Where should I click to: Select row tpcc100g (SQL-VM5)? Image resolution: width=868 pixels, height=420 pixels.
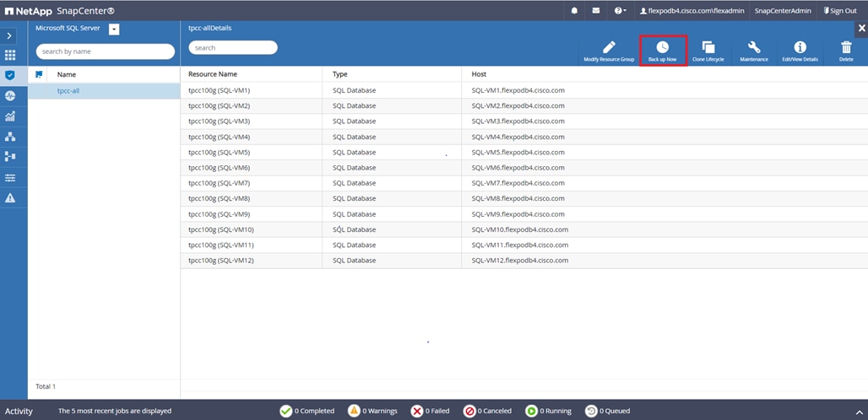[x=524, y=152]
